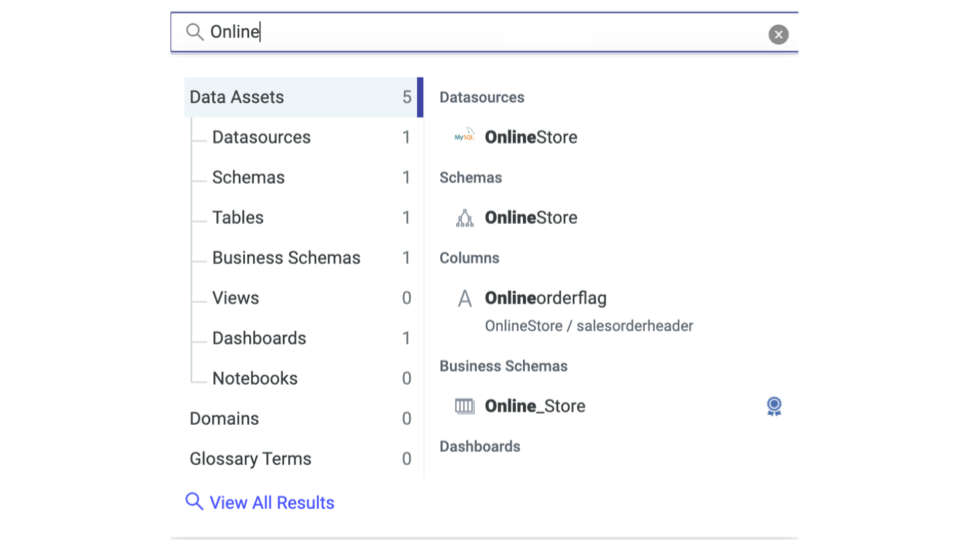Filter results by Schemas in sidebar
Image resolution: width=980 pixels, height=554 pixels.
pyautogui.click(x=248, y=177)
